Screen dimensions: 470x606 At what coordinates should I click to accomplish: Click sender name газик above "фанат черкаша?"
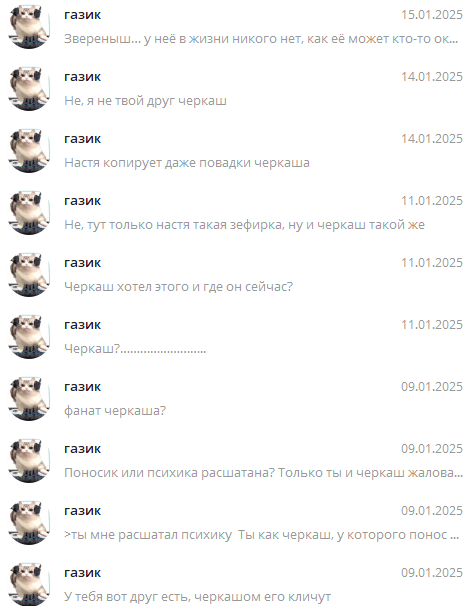(x=82, y=387)
